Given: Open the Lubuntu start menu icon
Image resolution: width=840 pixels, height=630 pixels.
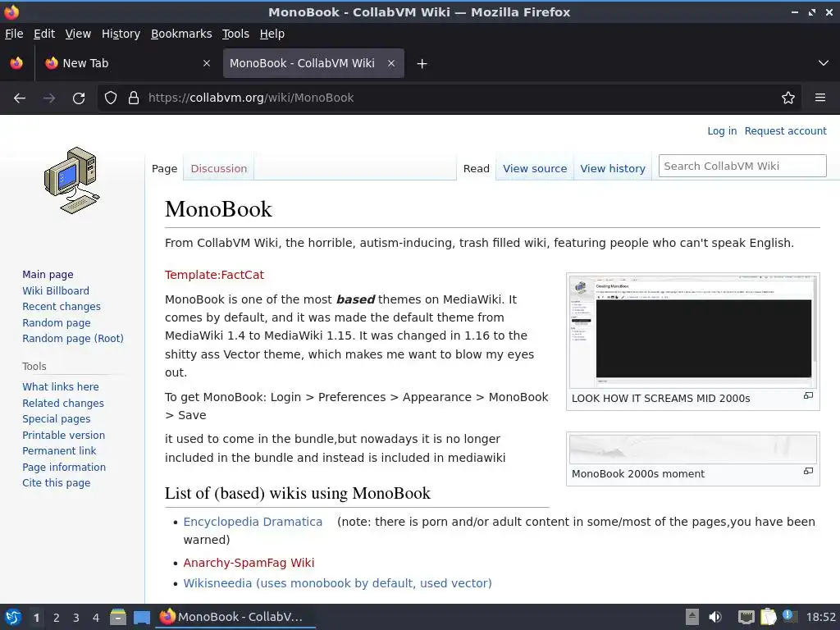Looking at the screenshot, I should [13, 617].
